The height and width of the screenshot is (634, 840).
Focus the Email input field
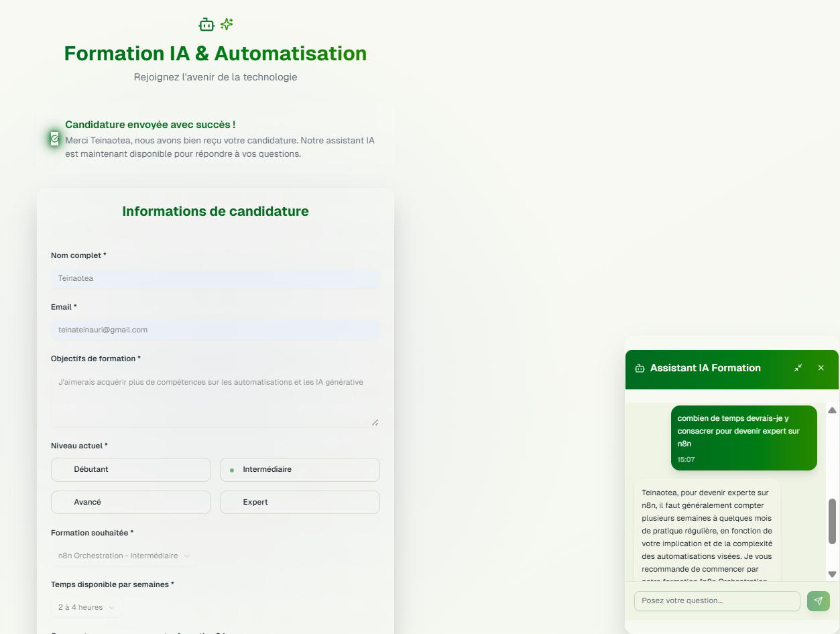click(215, 330)
